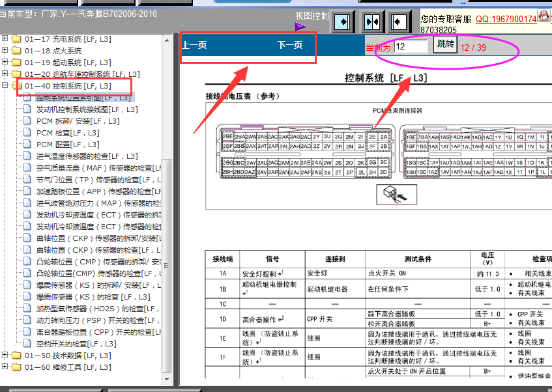Go to previous page with 上一页
552x392 pixels.
click(x=194, y=45)
